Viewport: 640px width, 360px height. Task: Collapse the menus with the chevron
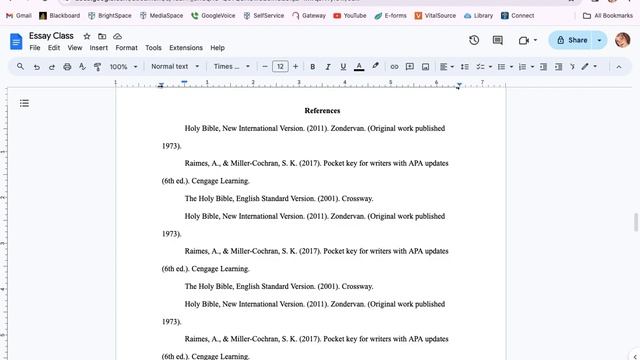(x=619, y=67)
